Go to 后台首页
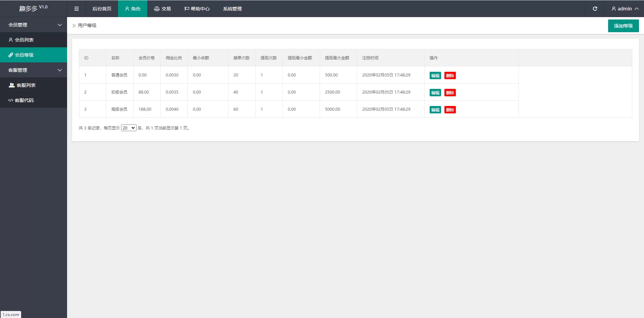 point(102,9)
